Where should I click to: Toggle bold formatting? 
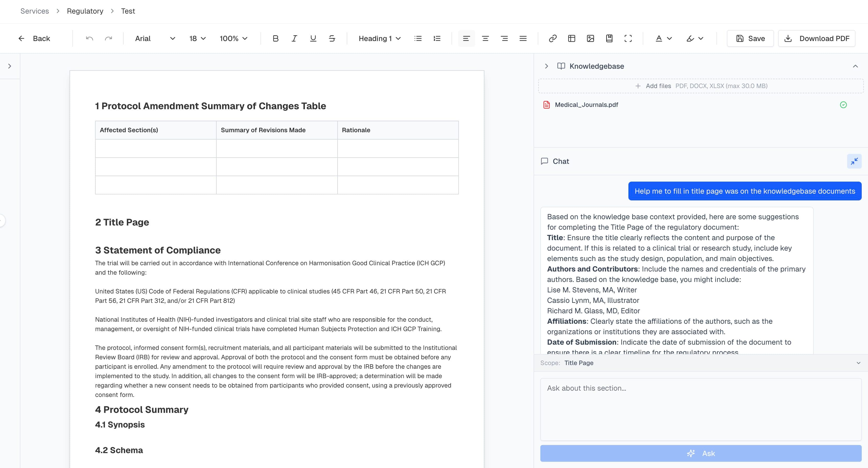coord(275,38)
